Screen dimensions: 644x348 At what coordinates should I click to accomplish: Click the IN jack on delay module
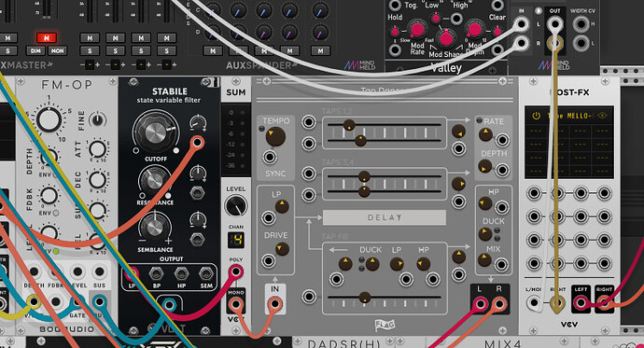click(x=274, y=304)
